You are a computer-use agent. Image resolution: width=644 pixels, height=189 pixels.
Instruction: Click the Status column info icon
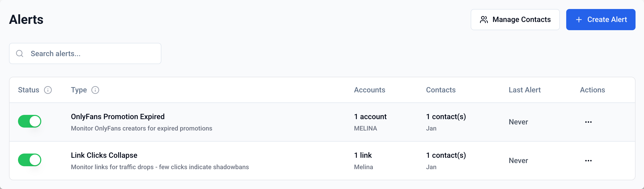click(x=48, y=90)
